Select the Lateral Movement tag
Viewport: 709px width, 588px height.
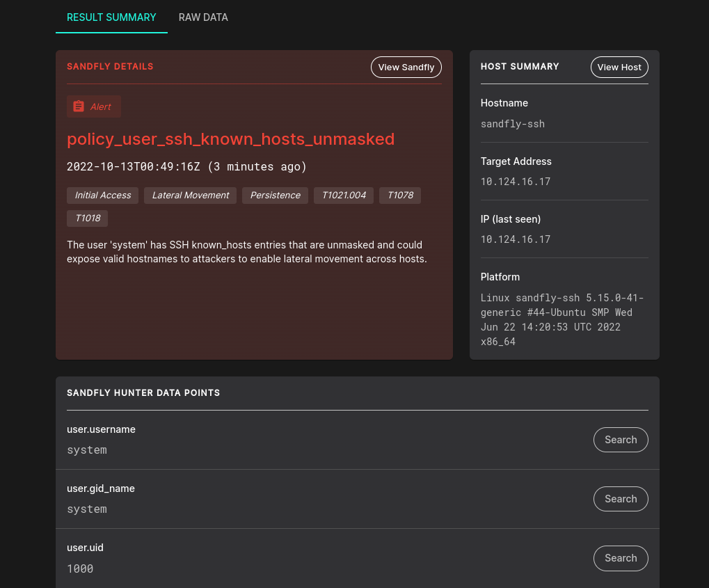pos(191,196)
